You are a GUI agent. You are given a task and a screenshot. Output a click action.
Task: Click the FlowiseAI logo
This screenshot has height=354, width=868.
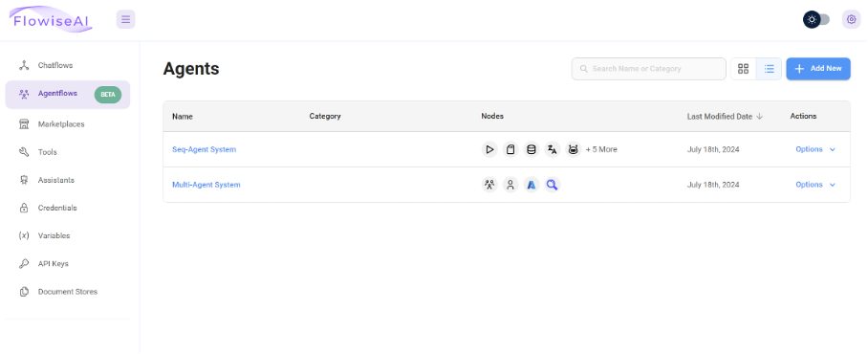(x=52, y=19)
